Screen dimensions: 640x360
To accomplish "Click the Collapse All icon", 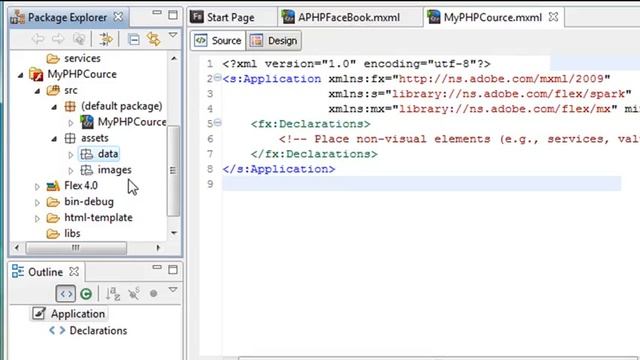I will [133, 39].
